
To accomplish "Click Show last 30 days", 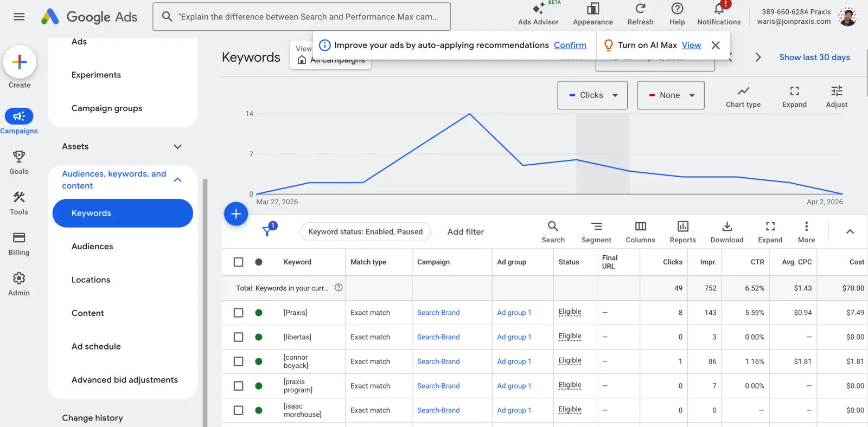I will click(x=814, y=57).
